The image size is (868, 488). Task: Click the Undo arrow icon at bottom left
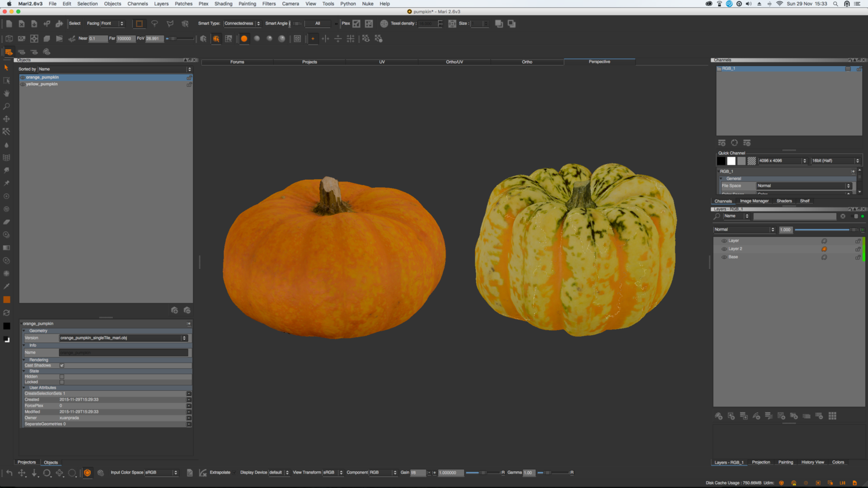point(9,472)
